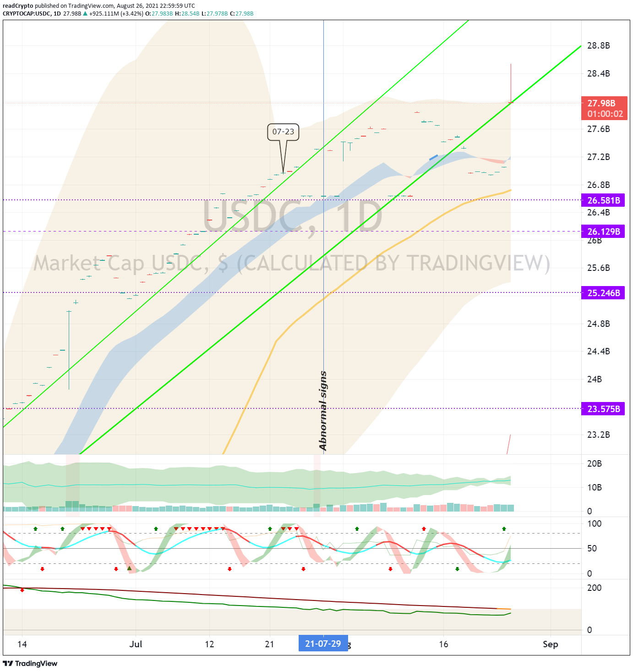
Task: Click the 25.6B price axis label
Action: 598,268
